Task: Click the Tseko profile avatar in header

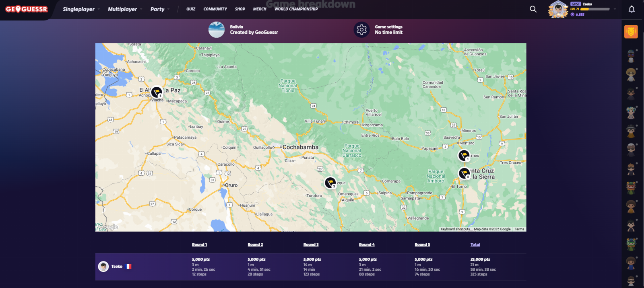Action: tap(558, 9)
